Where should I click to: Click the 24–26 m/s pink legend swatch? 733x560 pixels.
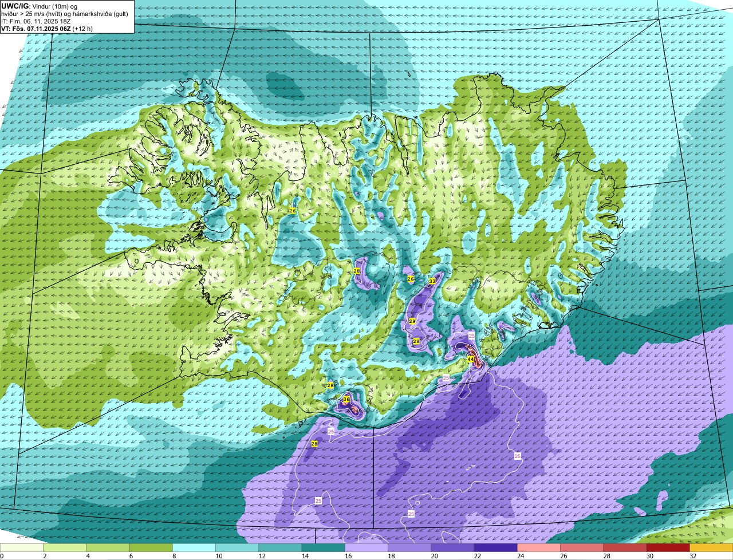539,548
